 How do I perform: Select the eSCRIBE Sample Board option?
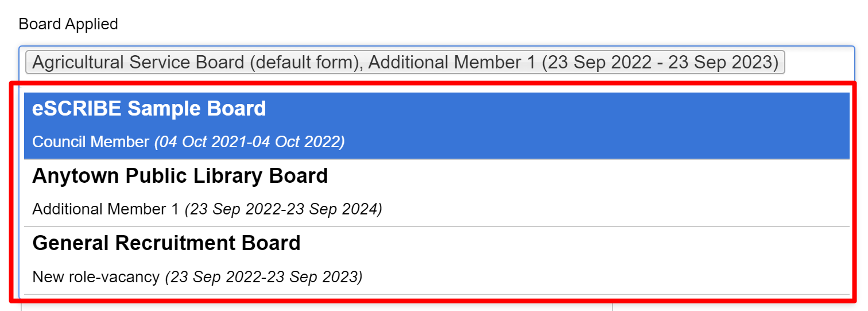[x=436, y=125]
